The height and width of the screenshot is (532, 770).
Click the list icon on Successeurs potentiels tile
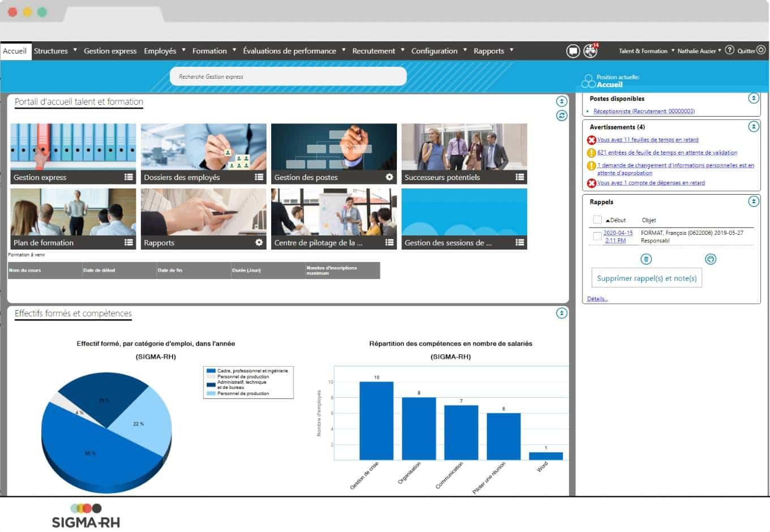click(x=520, y=177)
